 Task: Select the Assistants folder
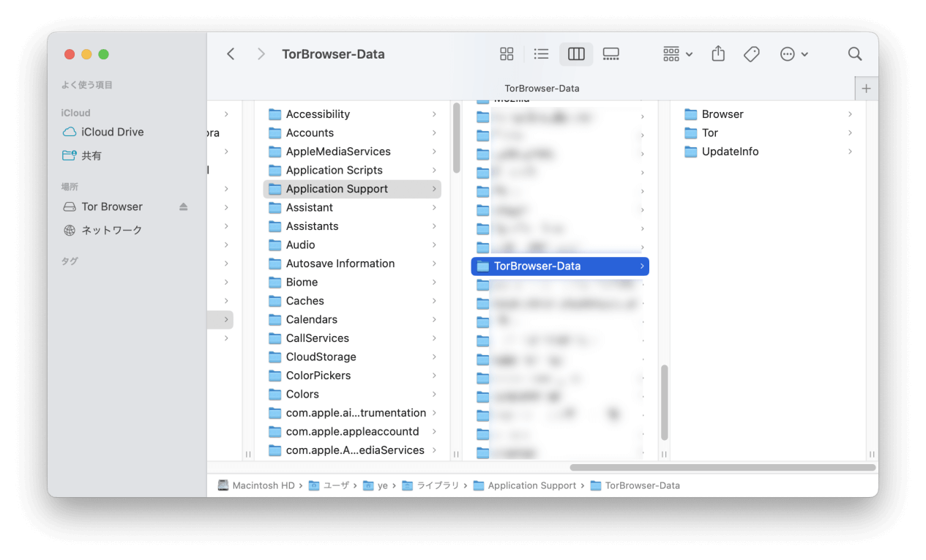[352, 226]
